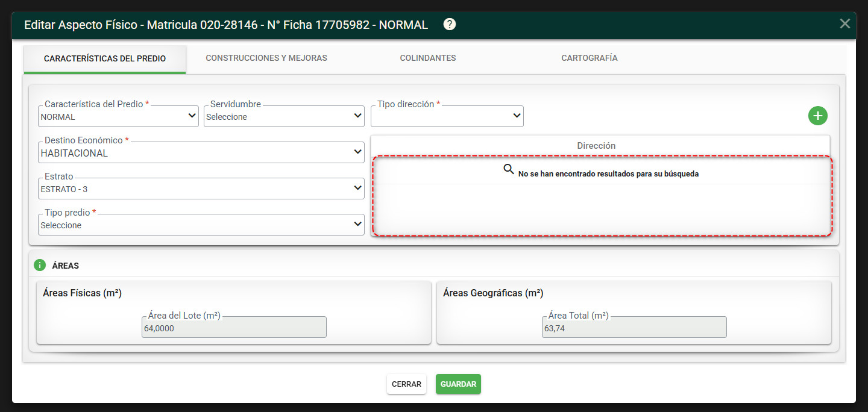Click the dialog title with Matricula 020-28146

[x=226, y=25]
